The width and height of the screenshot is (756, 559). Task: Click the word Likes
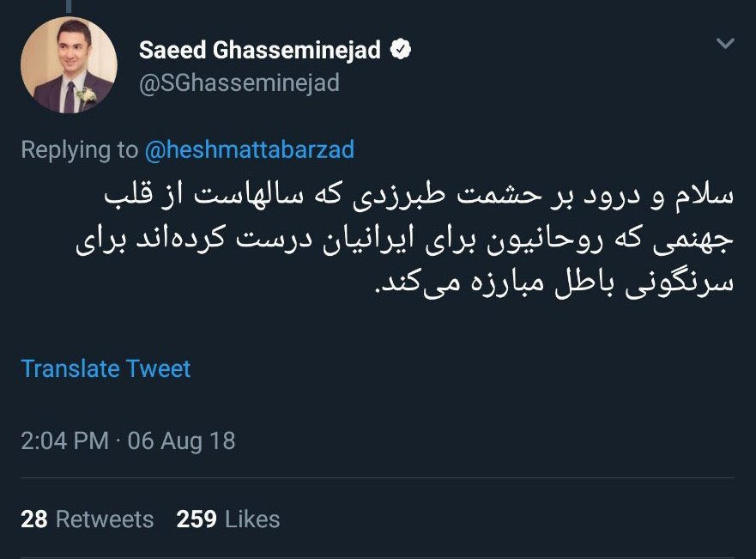coord(252,520)
